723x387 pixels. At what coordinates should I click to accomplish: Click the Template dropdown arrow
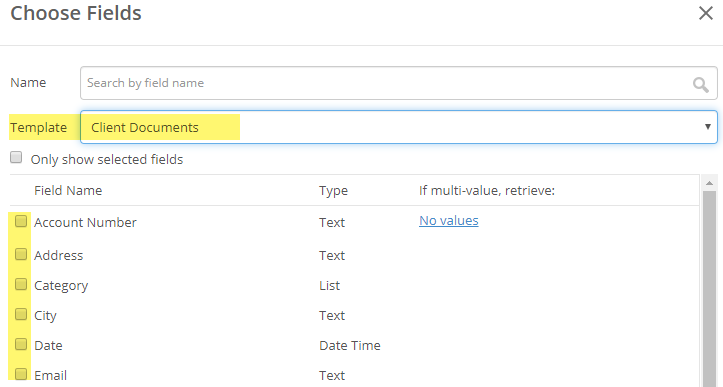pyautogui.click(x=707, y=127)
